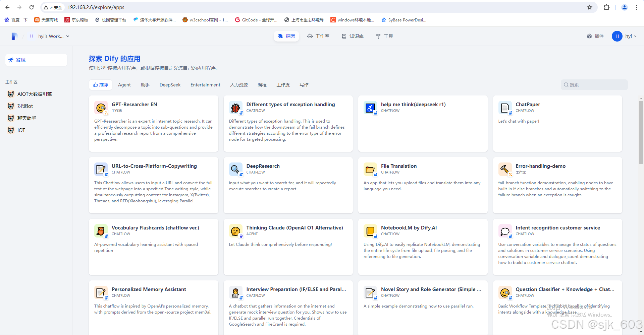644x335 pixels.
Task: Expand the hyi's Workspace dropdown
Action: (x=50, y=36)
